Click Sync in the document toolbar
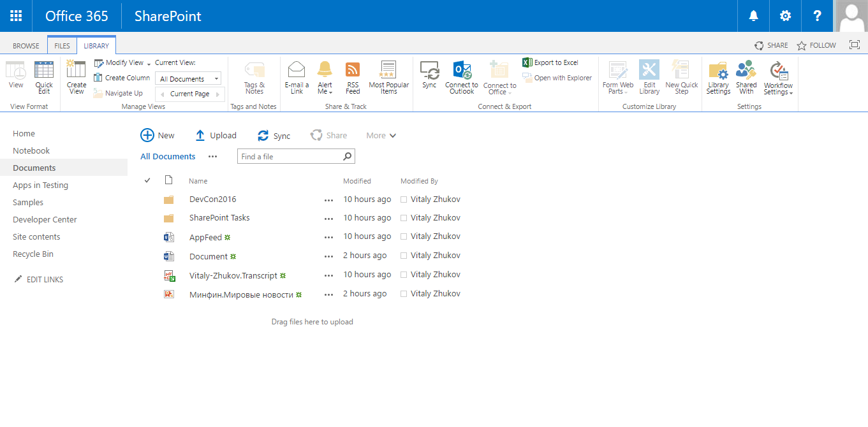The height and width of the screenshot is (427, 868). coord(274,136)
